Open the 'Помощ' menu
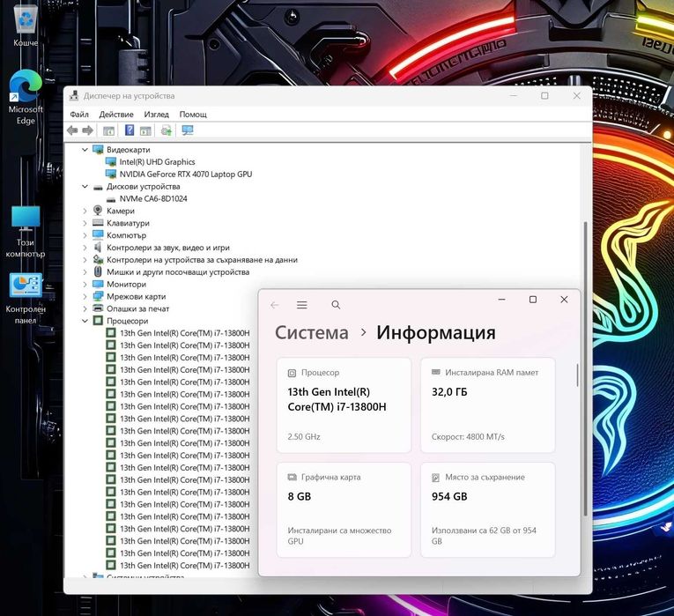 pos(193,115)
